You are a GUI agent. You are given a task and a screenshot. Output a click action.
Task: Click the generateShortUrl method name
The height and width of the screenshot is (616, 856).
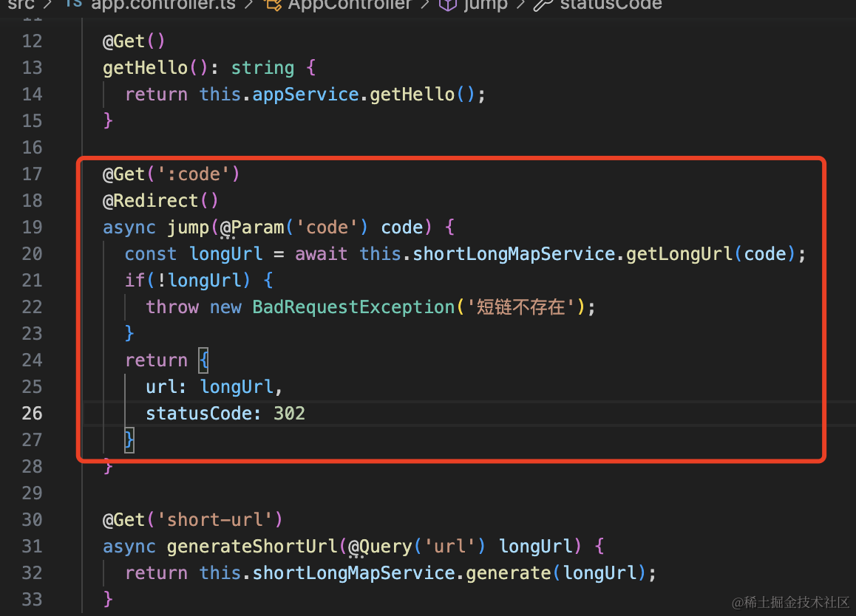click(x=252, y=546)
